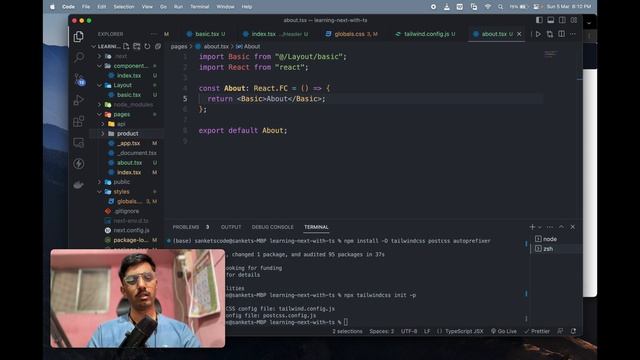Switch to the tailwind.config.js tab
The image size is (640, 360).
coord(425,34)
